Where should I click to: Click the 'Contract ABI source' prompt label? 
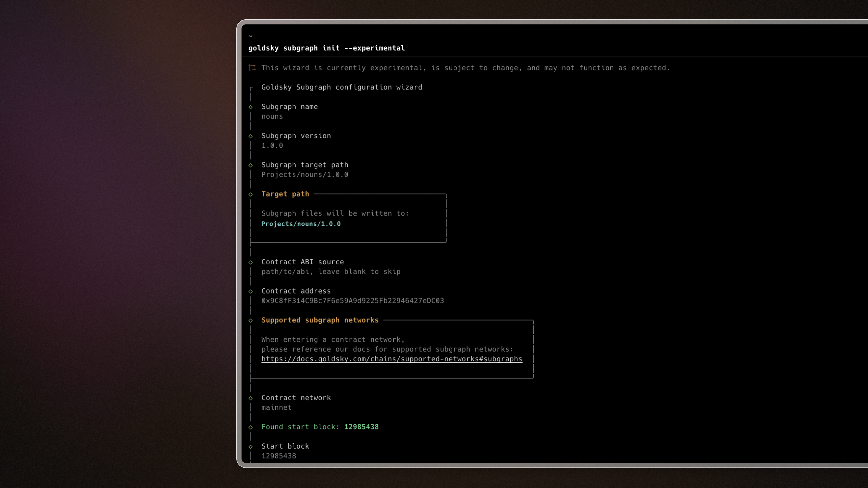(x=302, y=262)
